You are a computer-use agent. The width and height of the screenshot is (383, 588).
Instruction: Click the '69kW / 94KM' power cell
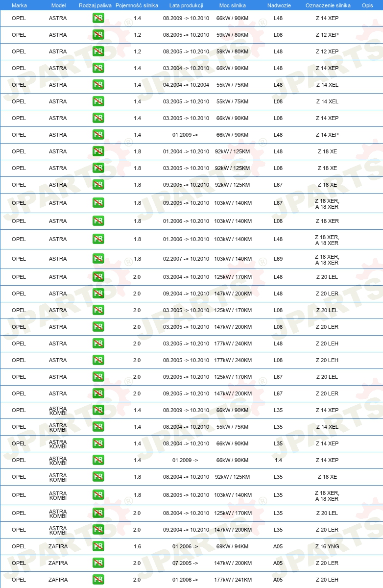point(233,546)
